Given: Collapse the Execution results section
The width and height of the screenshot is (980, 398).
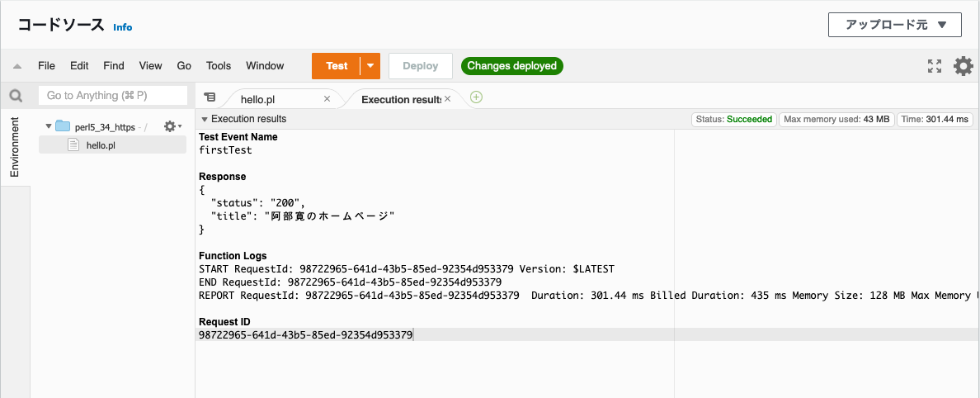Looking at the screenshot, I should coord(204,120).
